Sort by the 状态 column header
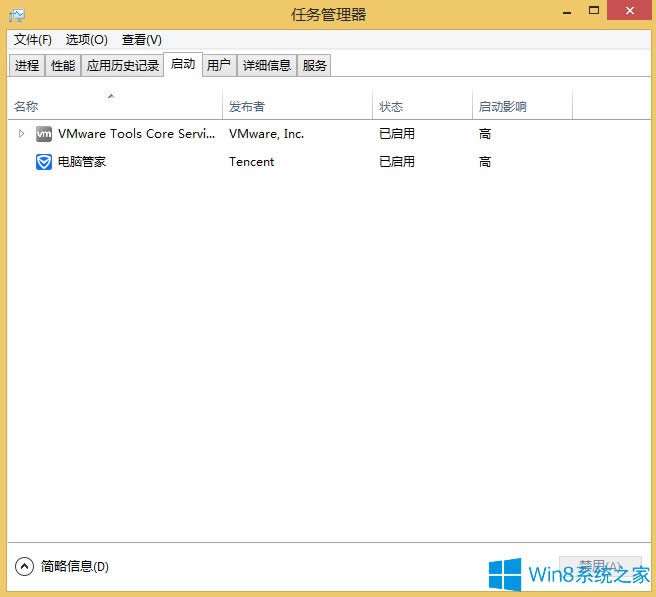The width and height of the screenshot is (656, 597). tap(391, 106)
